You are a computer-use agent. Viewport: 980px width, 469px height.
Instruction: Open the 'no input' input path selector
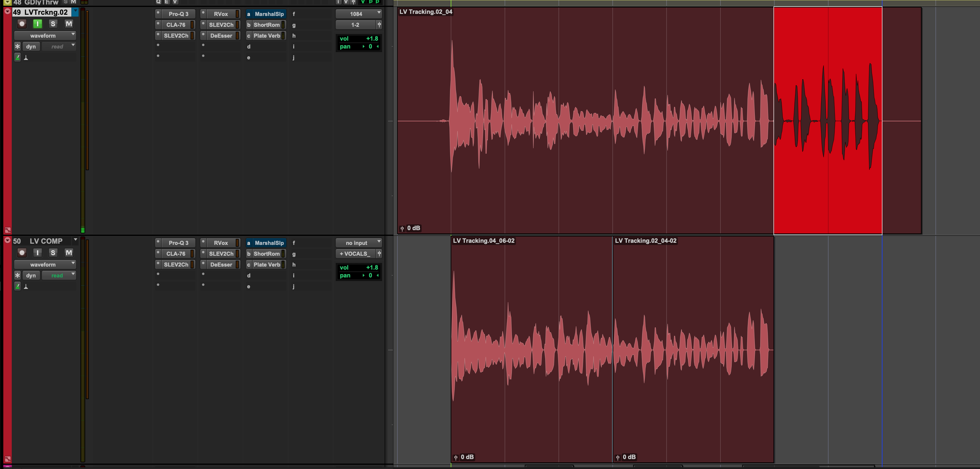tap(358, 243)
